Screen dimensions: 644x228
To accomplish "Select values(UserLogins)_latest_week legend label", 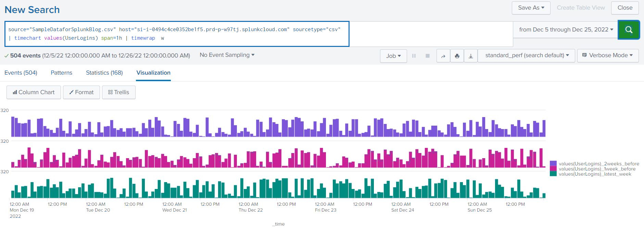I will tap(595, 174).
